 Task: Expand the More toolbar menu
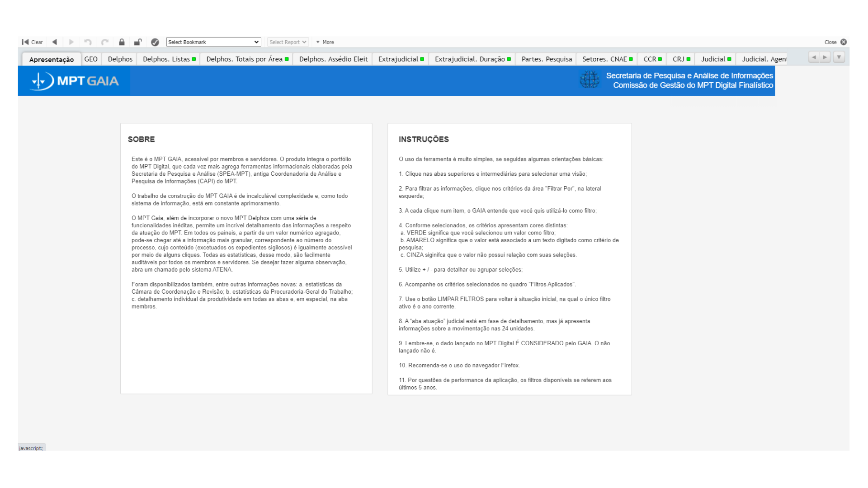(325, 42)
